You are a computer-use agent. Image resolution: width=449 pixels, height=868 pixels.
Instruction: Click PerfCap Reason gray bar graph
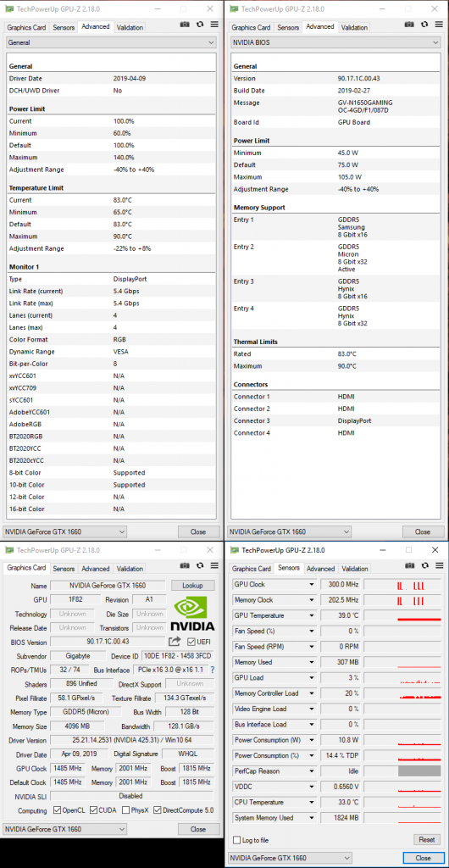[x=419, y=771]
